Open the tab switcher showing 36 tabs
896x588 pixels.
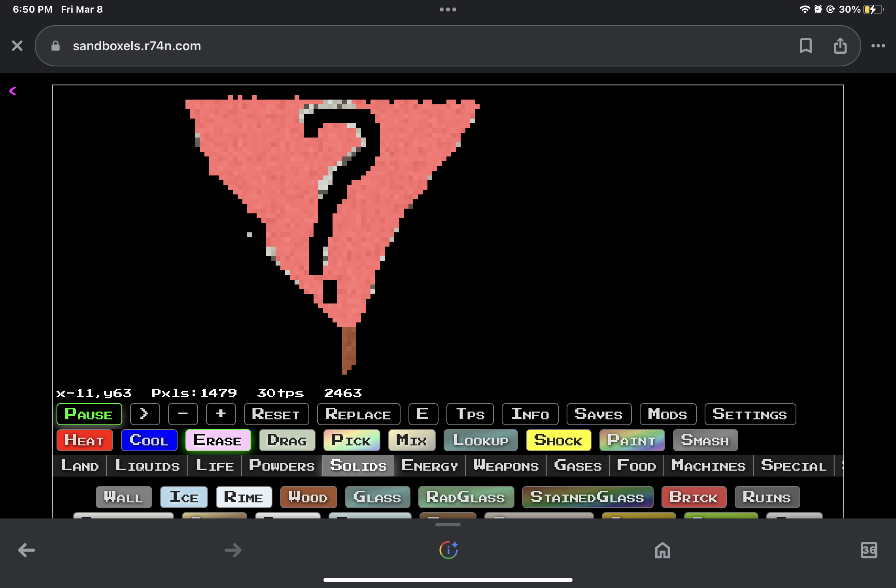tap(868, 550)
